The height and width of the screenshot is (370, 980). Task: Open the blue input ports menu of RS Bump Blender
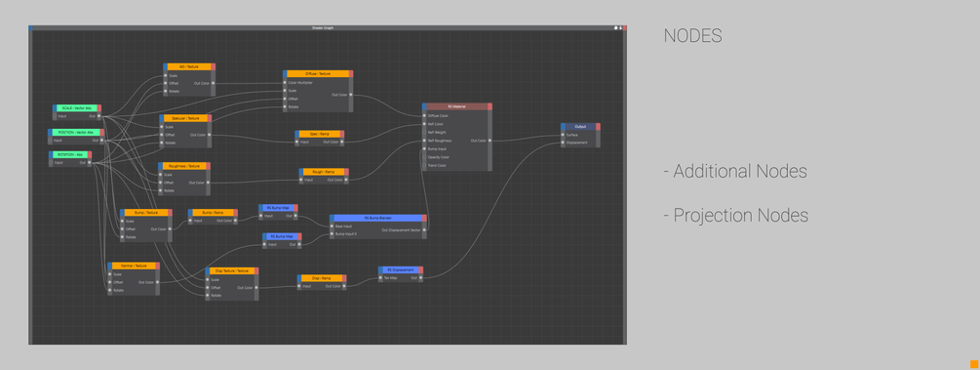pyautogui.click(x=332, y=218)
